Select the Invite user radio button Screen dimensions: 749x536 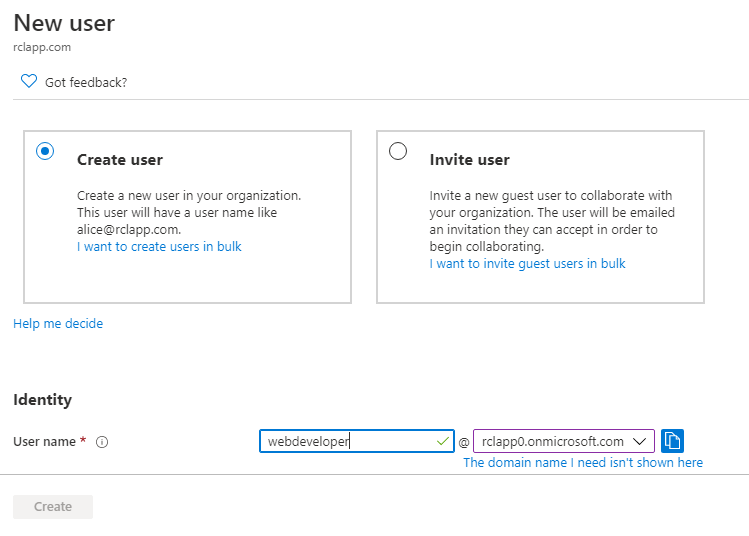click(397, 151)
